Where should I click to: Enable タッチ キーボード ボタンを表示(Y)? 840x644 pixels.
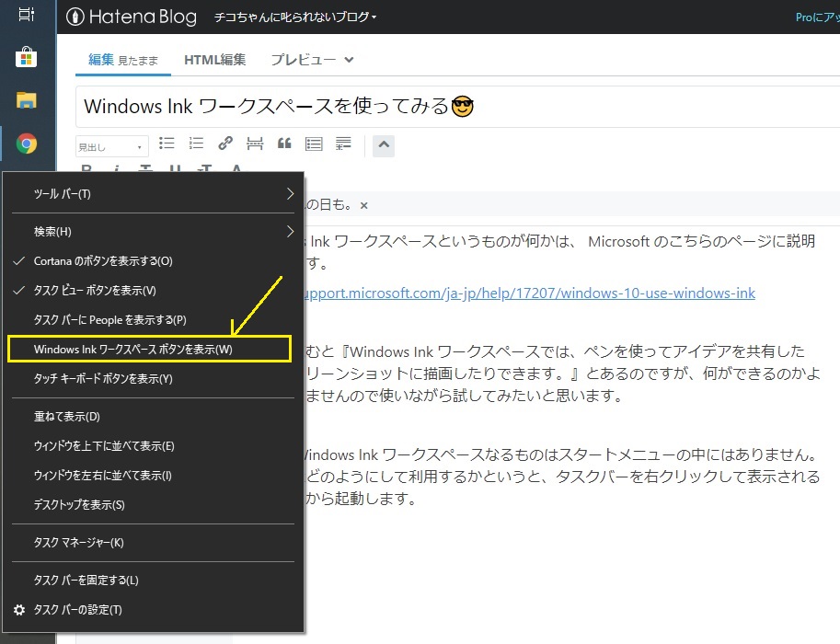coord(153,379)
